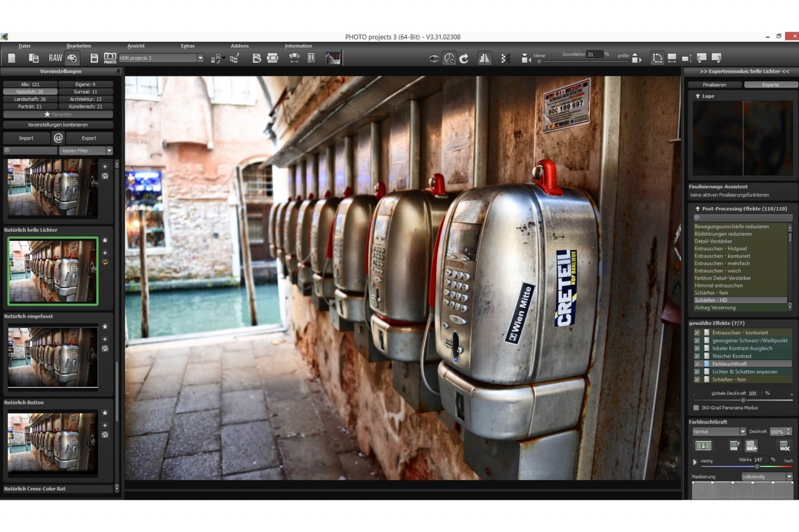799x532 pixels.
Task: Disable the Lichter & Schatten anpassen checkbox
Action: click(x=697, y=372)
